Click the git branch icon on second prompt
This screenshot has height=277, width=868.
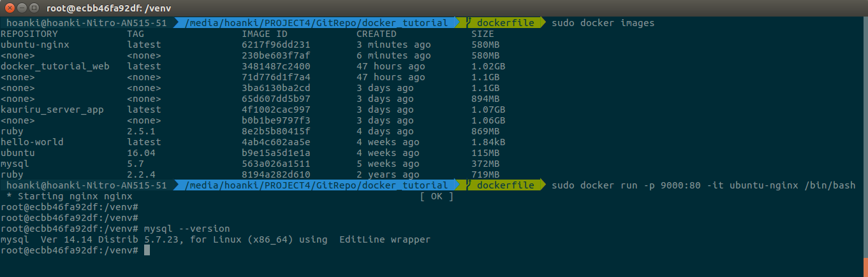point(469,185)
